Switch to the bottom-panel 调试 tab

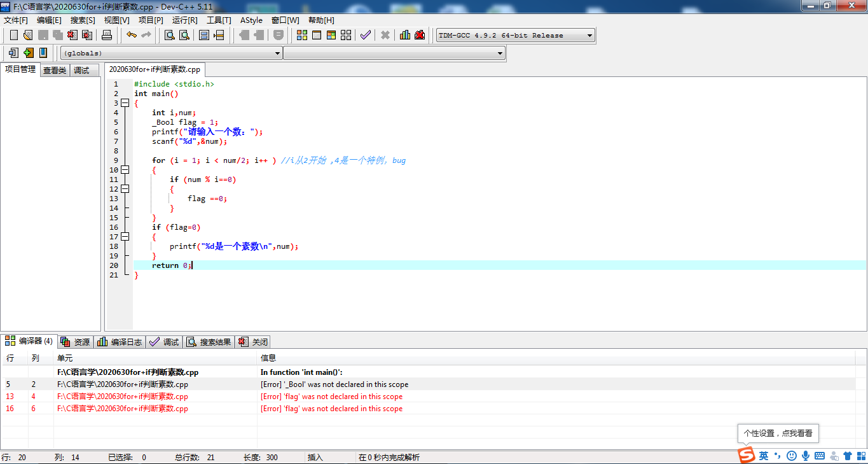click(x=164, y=342)
